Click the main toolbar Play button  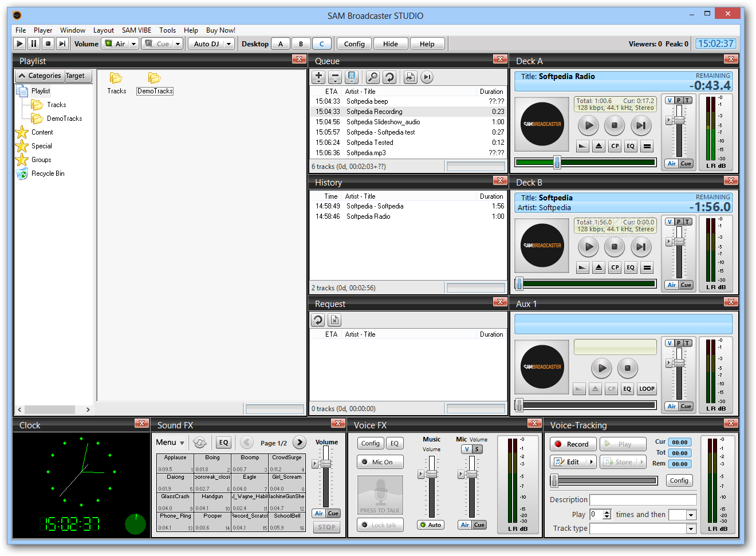pos(19,44)
